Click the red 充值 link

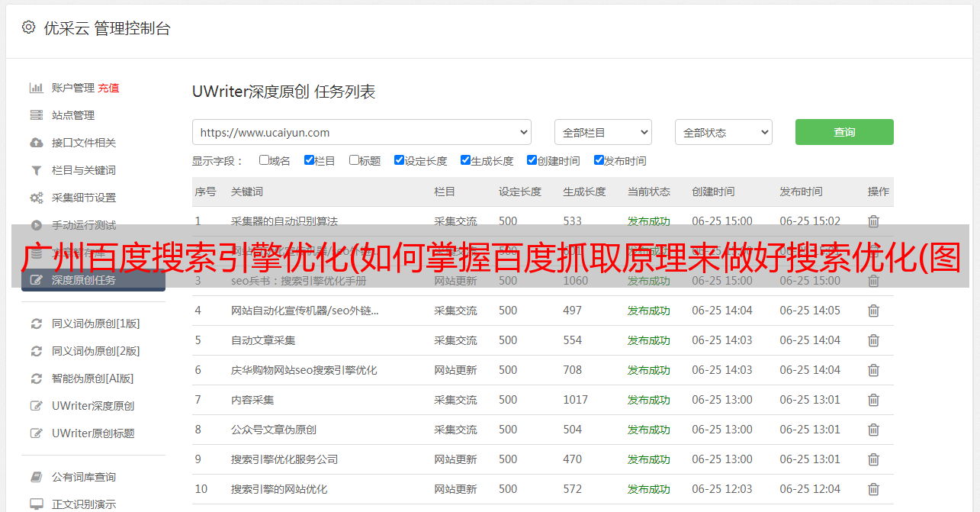[x=108, y=88]
